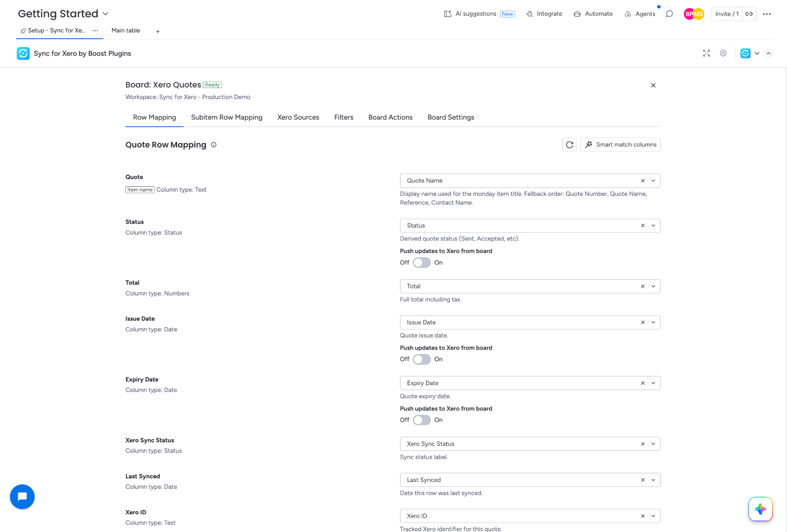The width and height of the screenshot is (787, 532).
Task: Switch to Row Mapping tab
Action: (154, 117)
